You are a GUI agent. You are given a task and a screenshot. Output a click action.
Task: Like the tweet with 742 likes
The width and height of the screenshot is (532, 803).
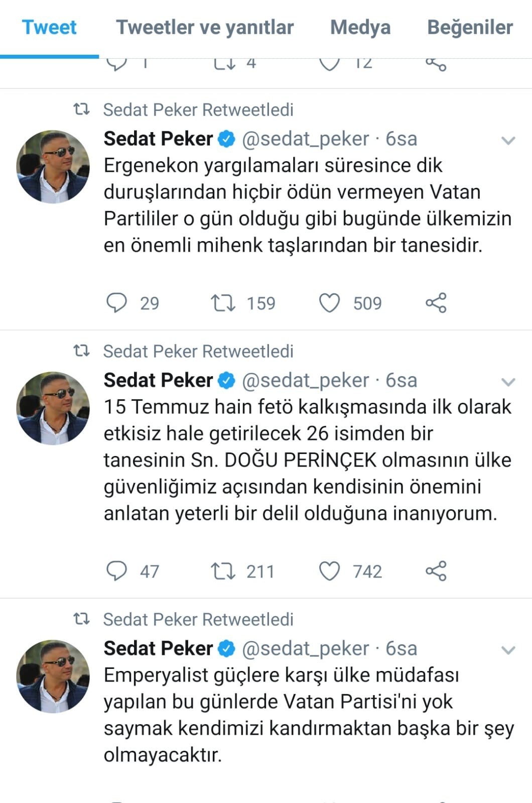pos(330,571)
